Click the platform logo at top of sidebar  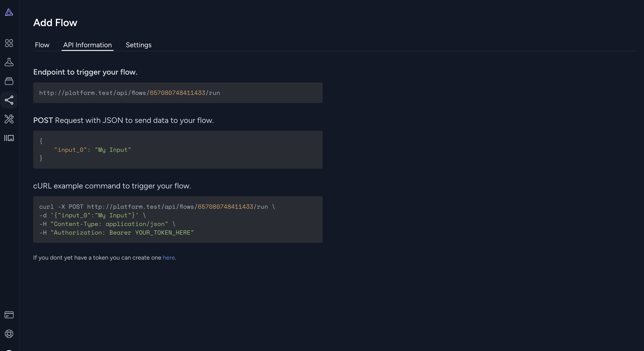[9, 12]
